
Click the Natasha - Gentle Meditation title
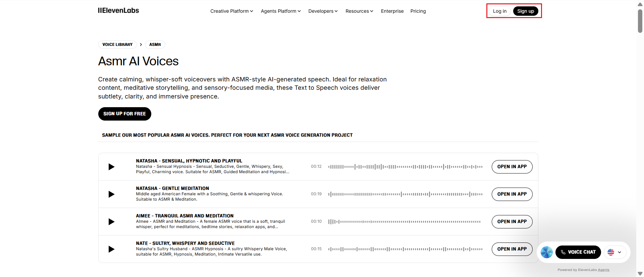[x=172, y=189]
